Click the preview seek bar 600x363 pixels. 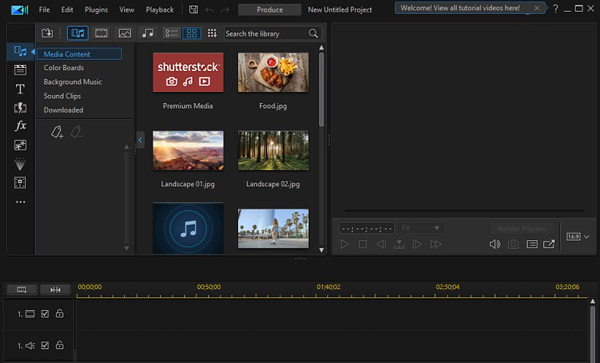[x=464, y=210]
